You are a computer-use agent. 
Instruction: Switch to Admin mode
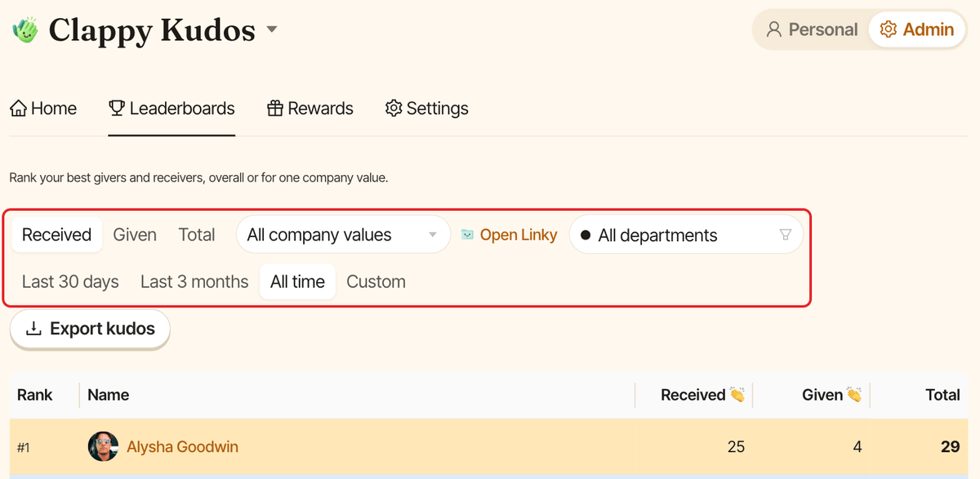(x=917, y=29)
